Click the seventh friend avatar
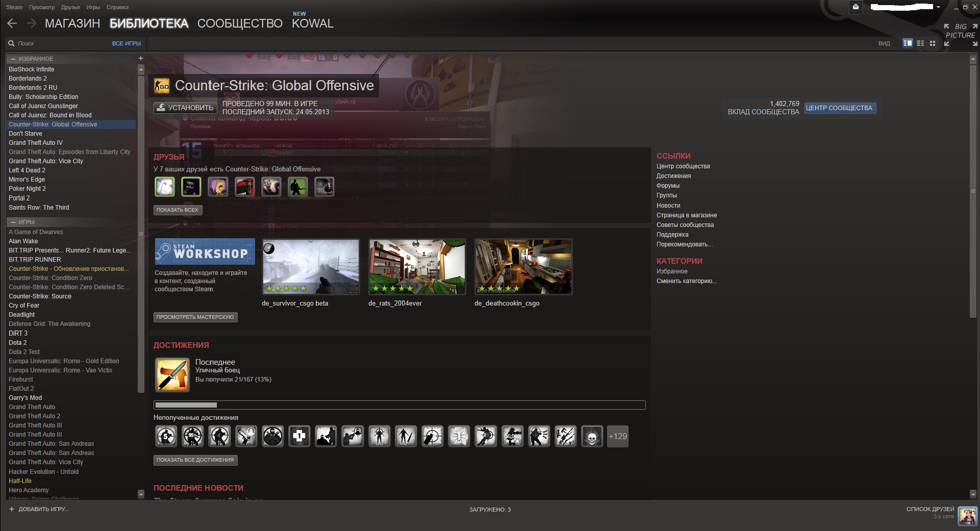980x531 pixels. (x=324, y=187)
